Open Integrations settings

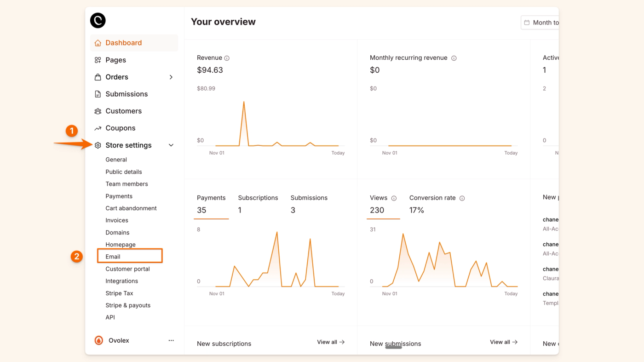121,281
